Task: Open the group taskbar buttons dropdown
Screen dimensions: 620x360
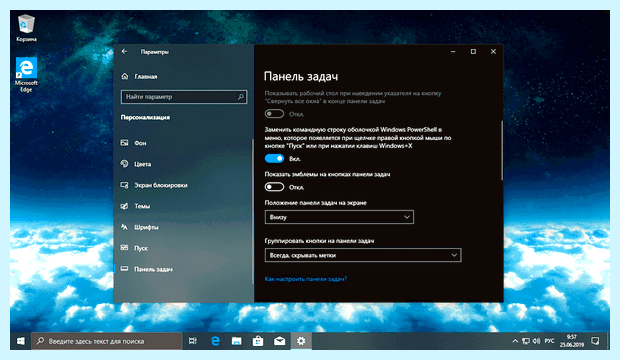Action: pyautogui.click(x=363, y=255)
